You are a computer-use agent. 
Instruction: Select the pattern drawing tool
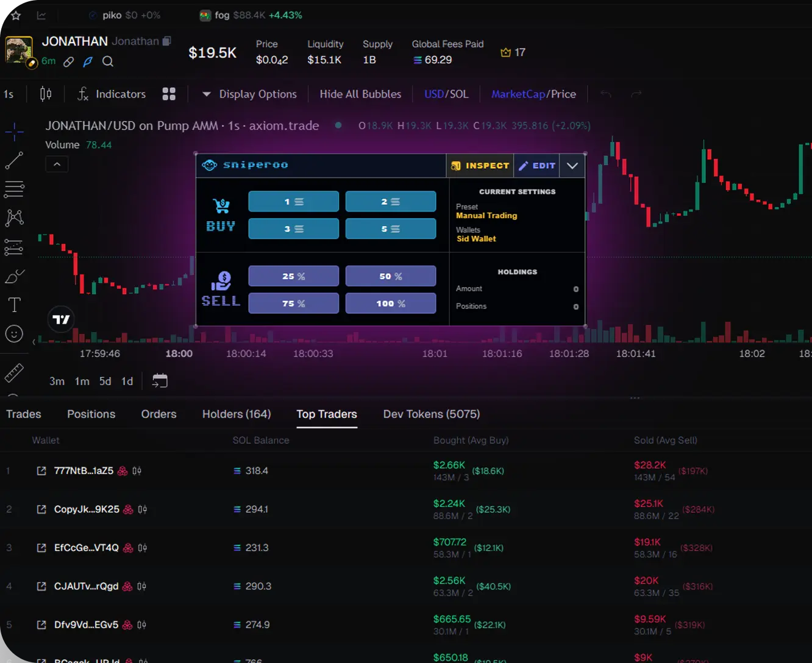[x=14, y=218]
